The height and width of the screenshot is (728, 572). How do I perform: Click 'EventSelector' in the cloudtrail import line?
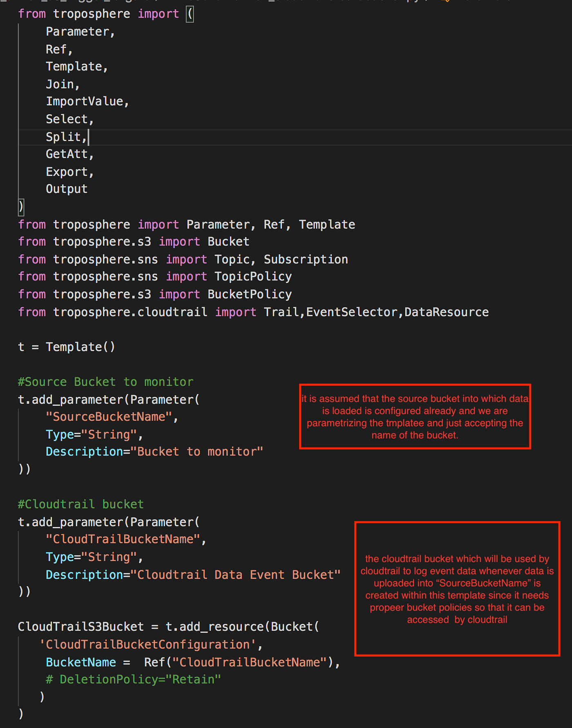(x=352, y=312)
